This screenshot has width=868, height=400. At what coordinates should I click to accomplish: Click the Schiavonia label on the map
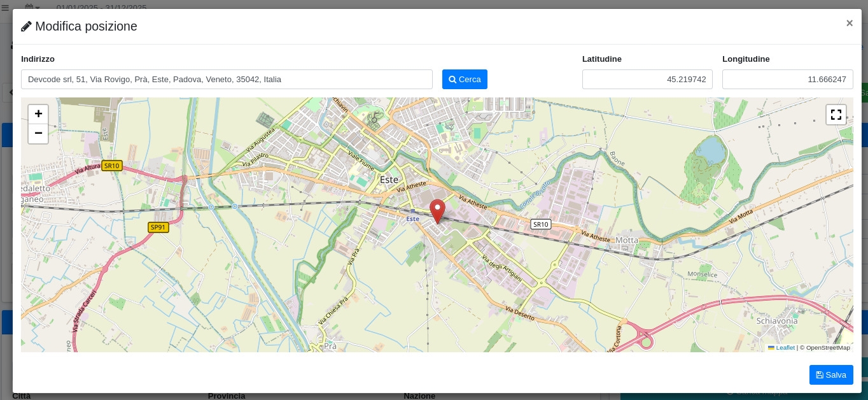pyautogui.click(x=776, y=321)
